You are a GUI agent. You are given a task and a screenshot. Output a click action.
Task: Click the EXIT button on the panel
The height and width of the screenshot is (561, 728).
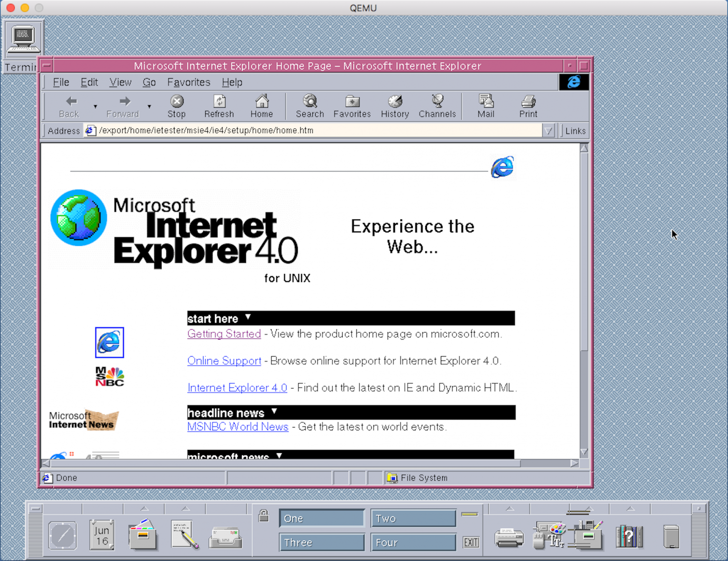tap(471, 542)
